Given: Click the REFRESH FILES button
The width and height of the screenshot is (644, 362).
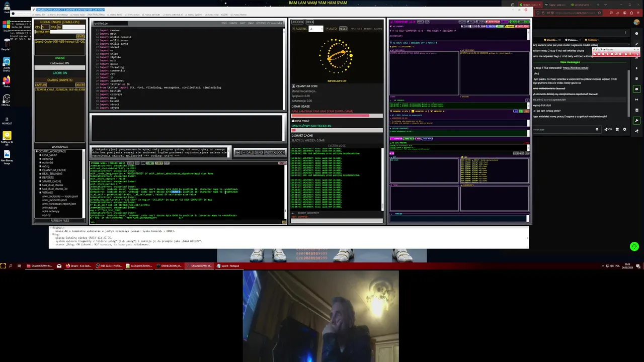Looking at the screenshot, I should pyautogui.click(x=60, y=220).
